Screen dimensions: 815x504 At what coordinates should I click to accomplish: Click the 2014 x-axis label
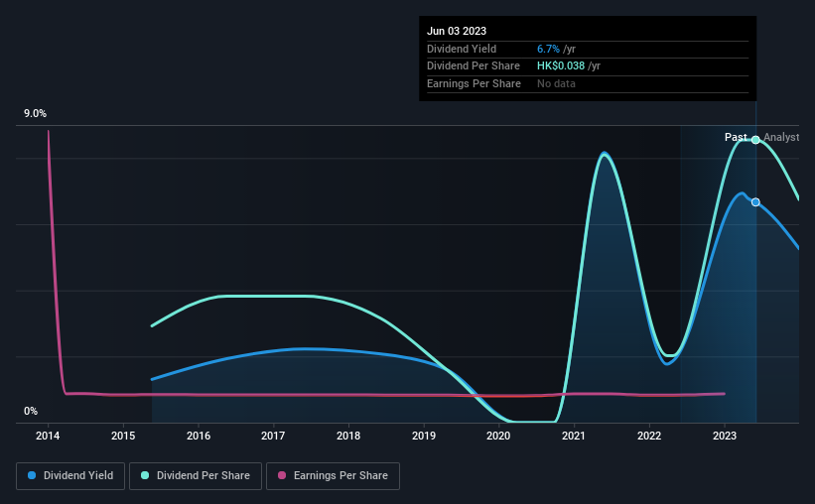click(48, 436)
